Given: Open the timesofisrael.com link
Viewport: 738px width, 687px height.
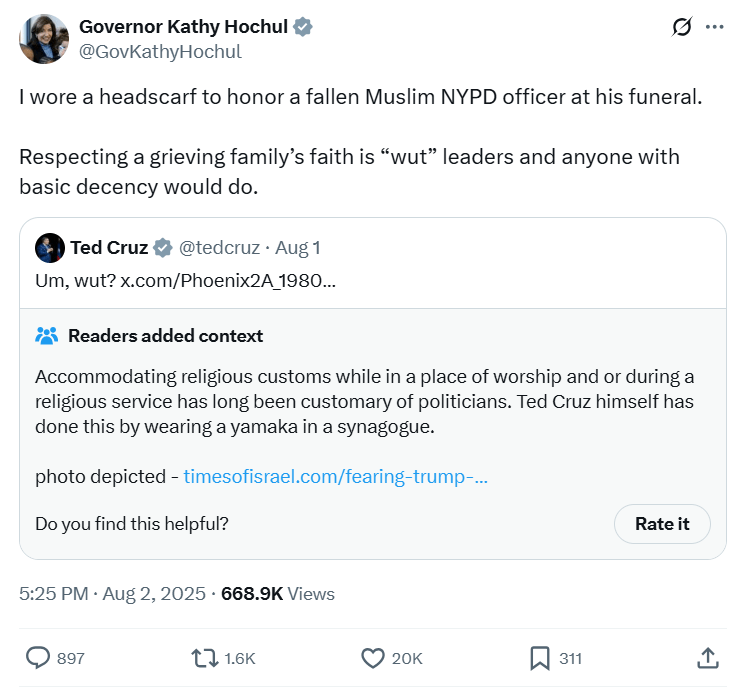Looking at the screenshot, I should point(335,476).
